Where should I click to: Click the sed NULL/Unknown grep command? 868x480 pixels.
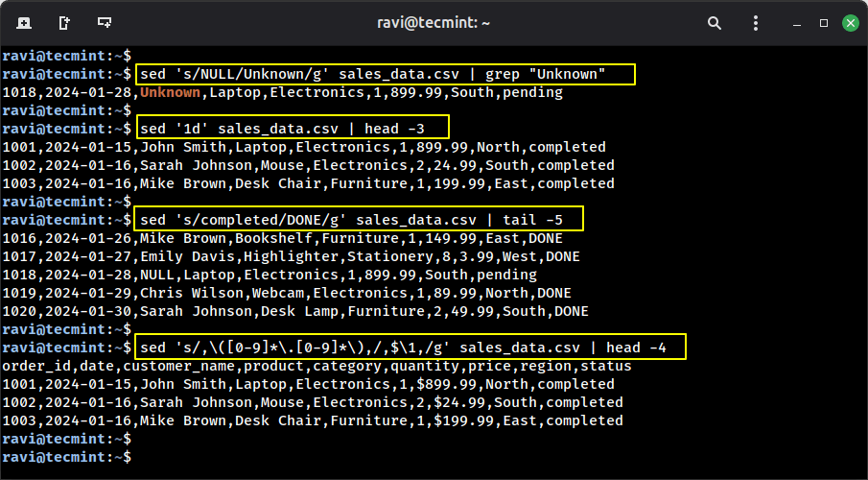pos(384,75)
